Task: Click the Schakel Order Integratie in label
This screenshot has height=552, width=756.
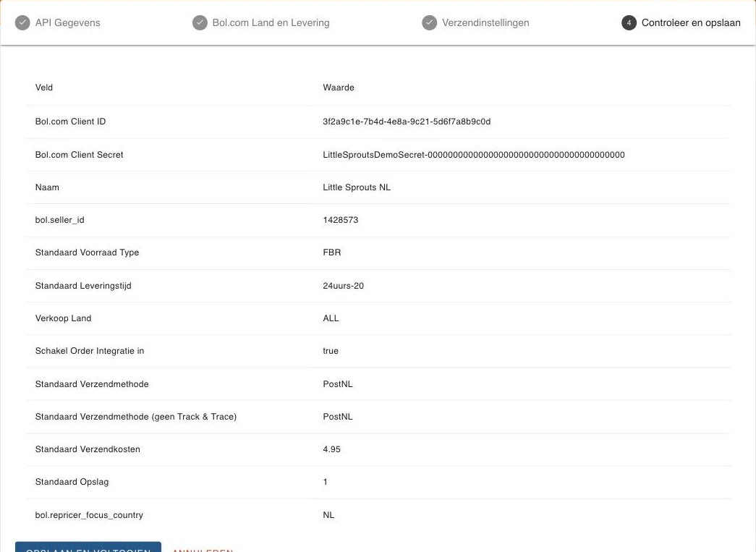Action: [x=90, y=351]
